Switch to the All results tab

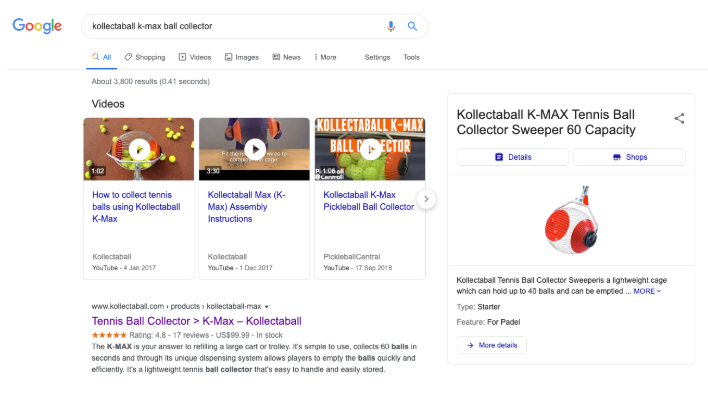tap(102, 57)
